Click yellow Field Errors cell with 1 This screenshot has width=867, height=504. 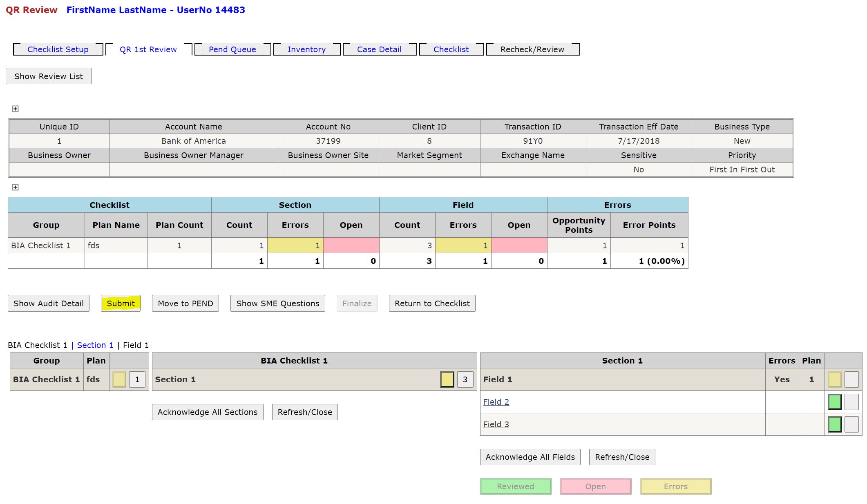463,245
